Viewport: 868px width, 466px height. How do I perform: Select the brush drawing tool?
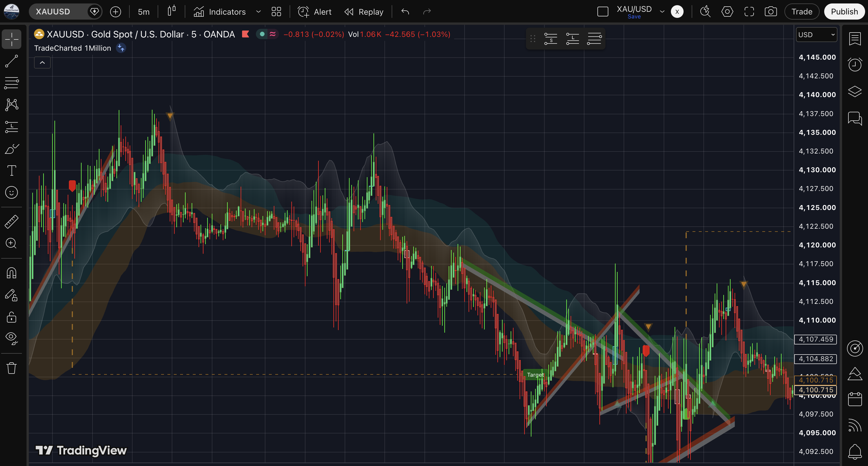click(12, 149)
